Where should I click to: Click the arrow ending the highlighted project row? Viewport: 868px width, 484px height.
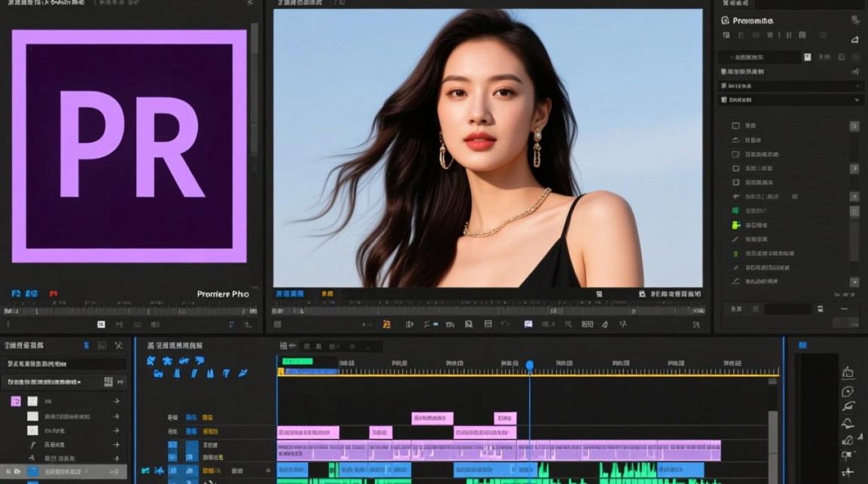(x=114, y=472)
